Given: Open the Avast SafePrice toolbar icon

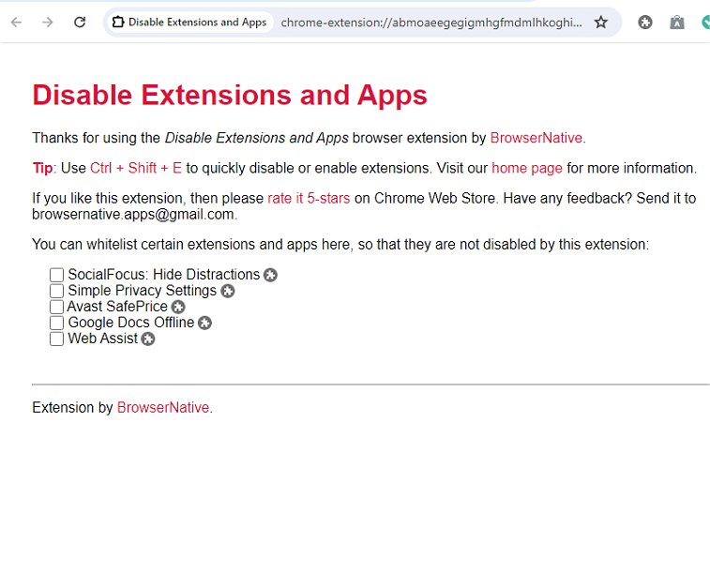Looking at the screenshot, I should tap(677, 22).
